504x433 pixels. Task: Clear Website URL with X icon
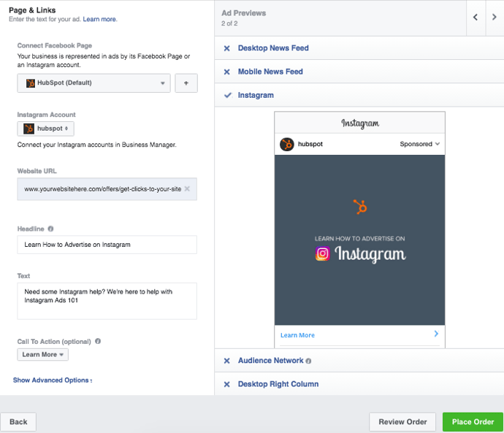[187, 189]
